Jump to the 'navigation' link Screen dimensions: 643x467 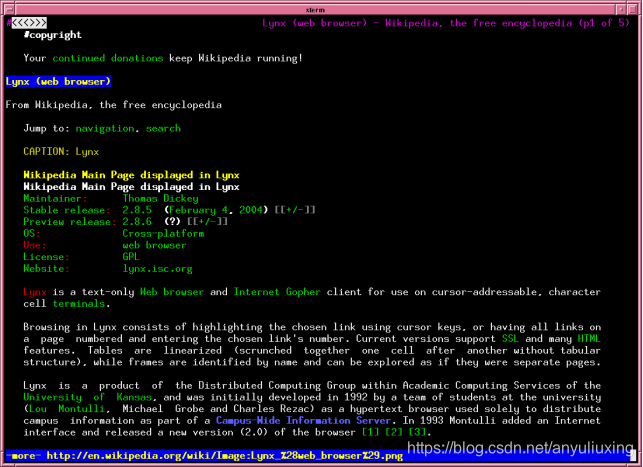[x=105, y=129]
